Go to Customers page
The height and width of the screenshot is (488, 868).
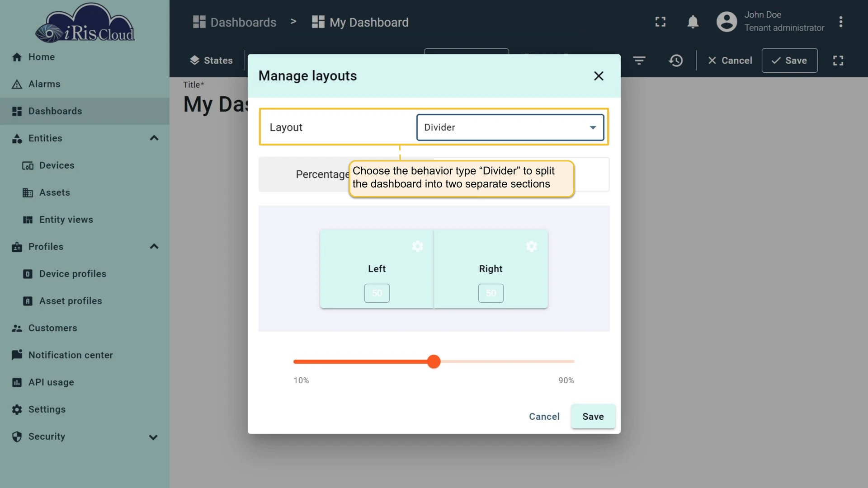point(85,328)
